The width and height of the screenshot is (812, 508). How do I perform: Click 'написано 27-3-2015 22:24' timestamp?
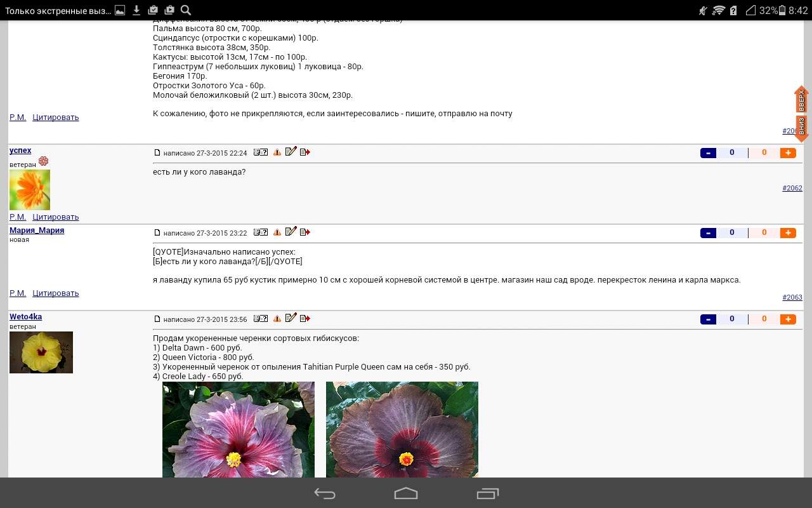[x=205, y=153]
